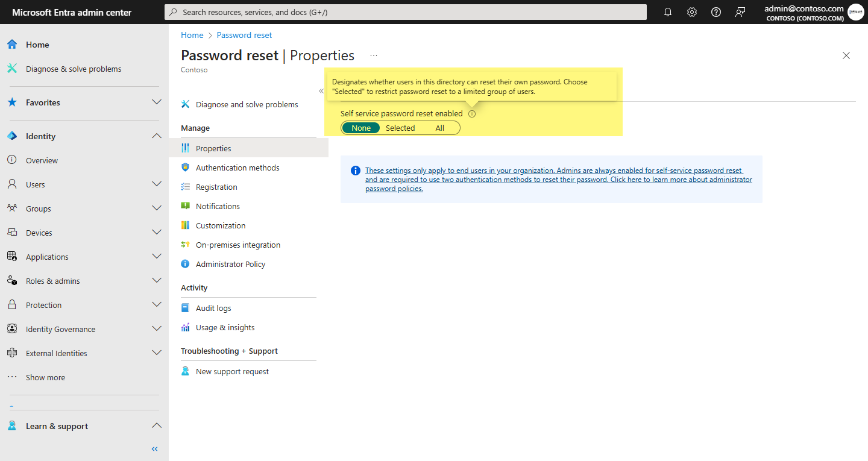The height and width of the screenshot is (461, 868).
Task: Expand the Roles & admins chevron
Action: (157, 281)
